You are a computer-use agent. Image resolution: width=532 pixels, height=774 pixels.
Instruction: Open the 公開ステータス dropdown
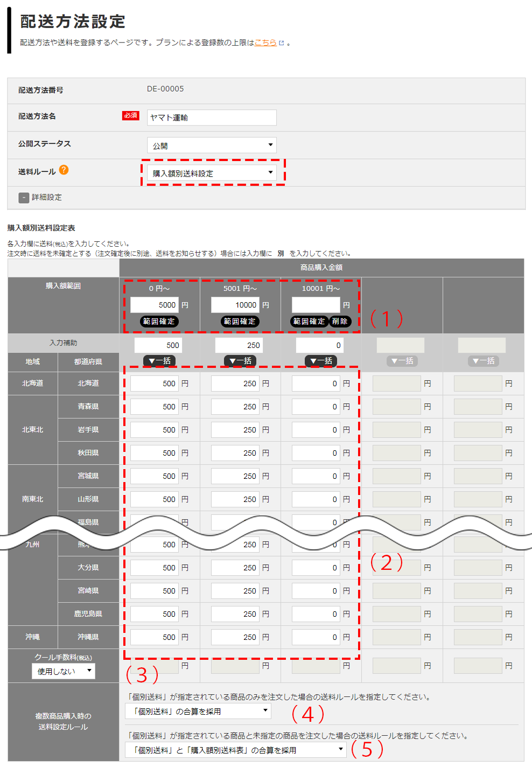coord(212,145)
